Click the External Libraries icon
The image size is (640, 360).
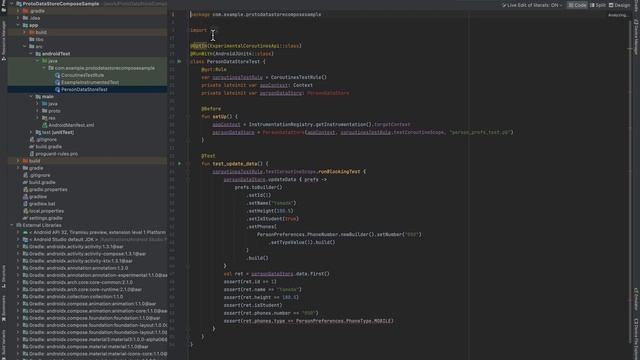pyautogui.click(x=19, y=225)
